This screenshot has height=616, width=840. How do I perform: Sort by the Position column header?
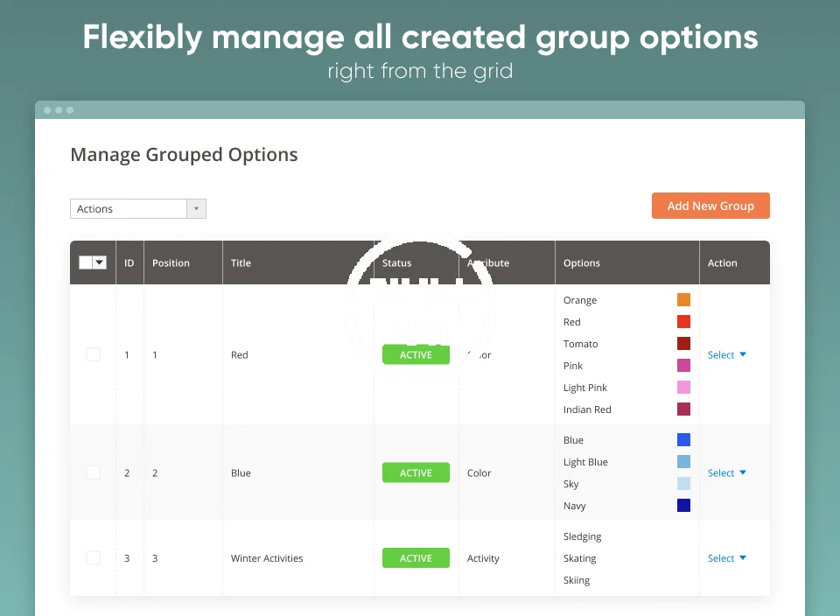click(171, 263)
